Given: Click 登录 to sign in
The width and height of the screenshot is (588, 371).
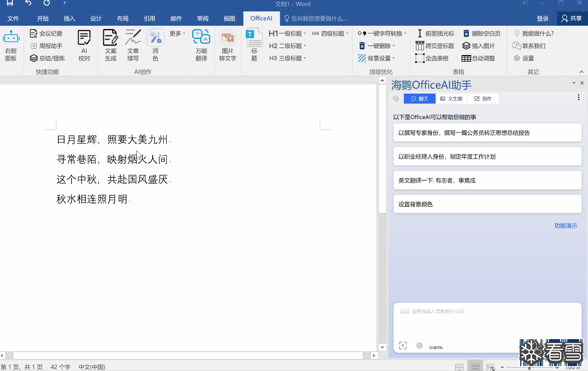Looking at the screenshot, I should (x=543, y=18).
